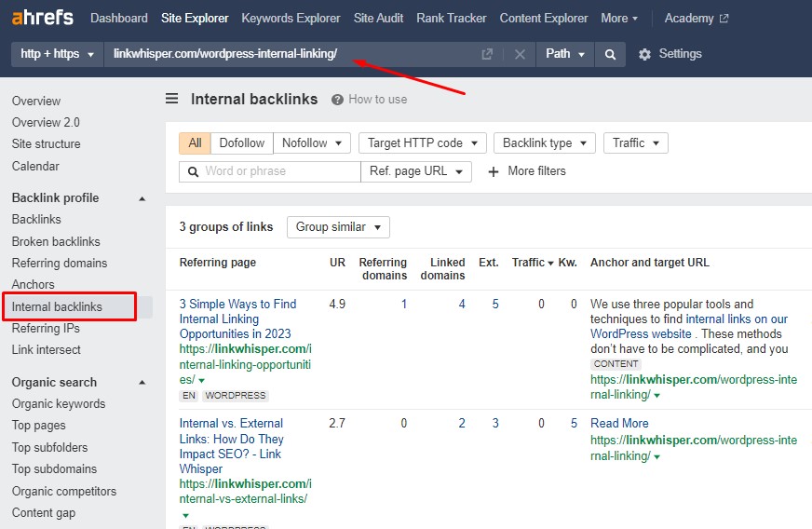
Task: Click the ahrefs logo
Action: (43, 17)
